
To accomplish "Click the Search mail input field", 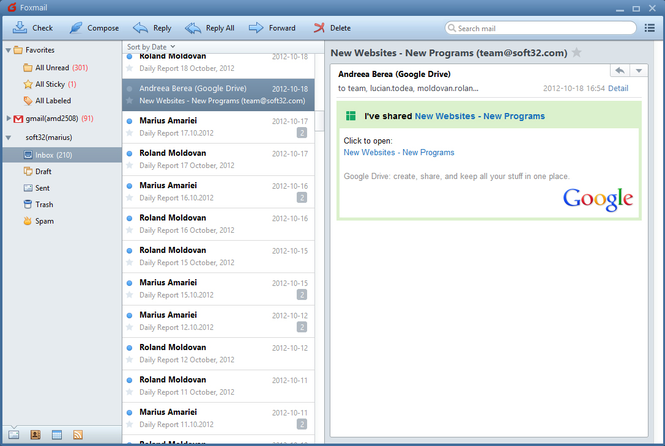I will click(540, 28).
